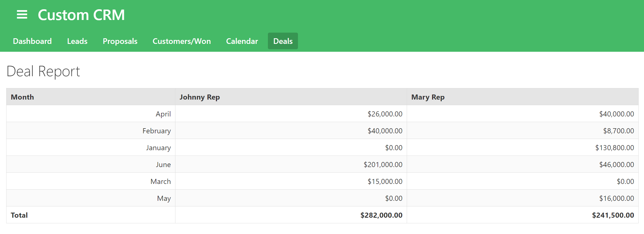Click the $130,800.00 value

click(614, 148)
